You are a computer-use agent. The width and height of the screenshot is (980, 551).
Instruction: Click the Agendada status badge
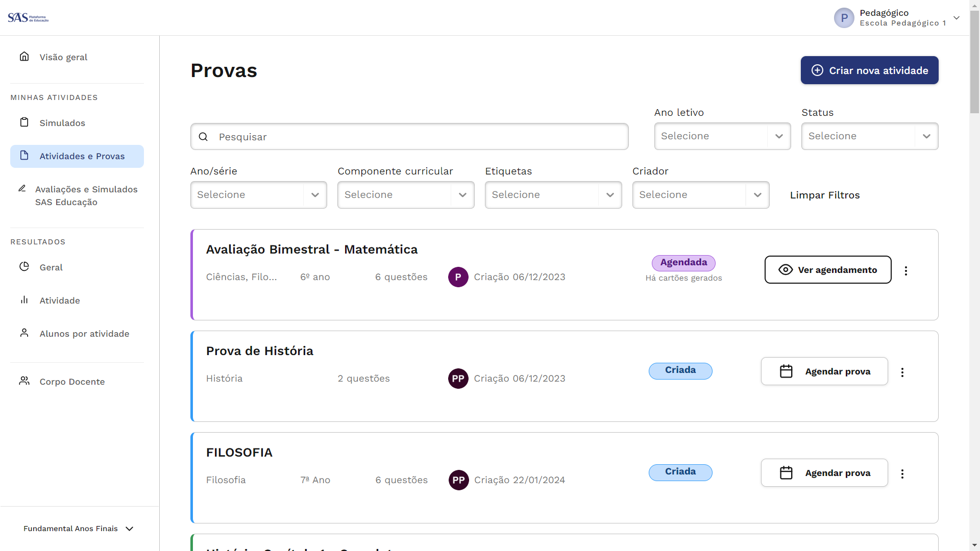click(683, 263)
